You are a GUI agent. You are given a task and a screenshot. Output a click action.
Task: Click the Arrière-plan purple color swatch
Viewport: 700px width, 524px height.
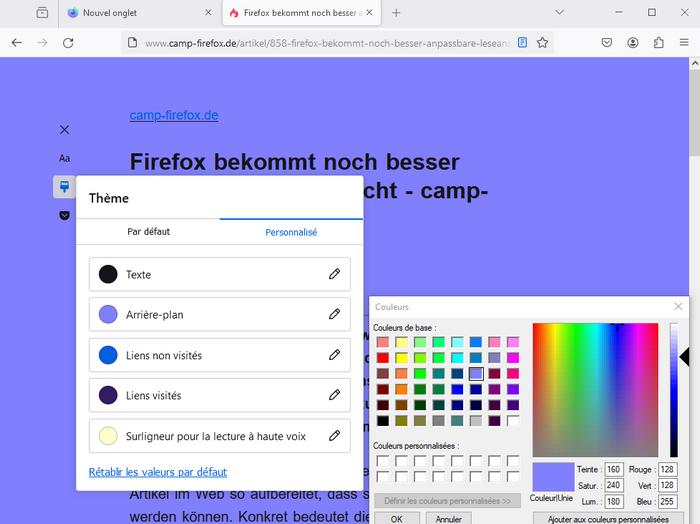click(108, 314)
